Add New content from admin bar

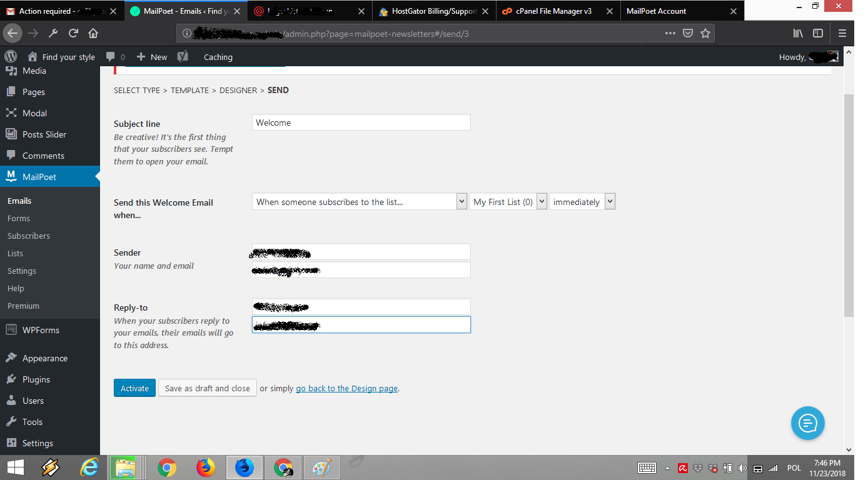152,57
